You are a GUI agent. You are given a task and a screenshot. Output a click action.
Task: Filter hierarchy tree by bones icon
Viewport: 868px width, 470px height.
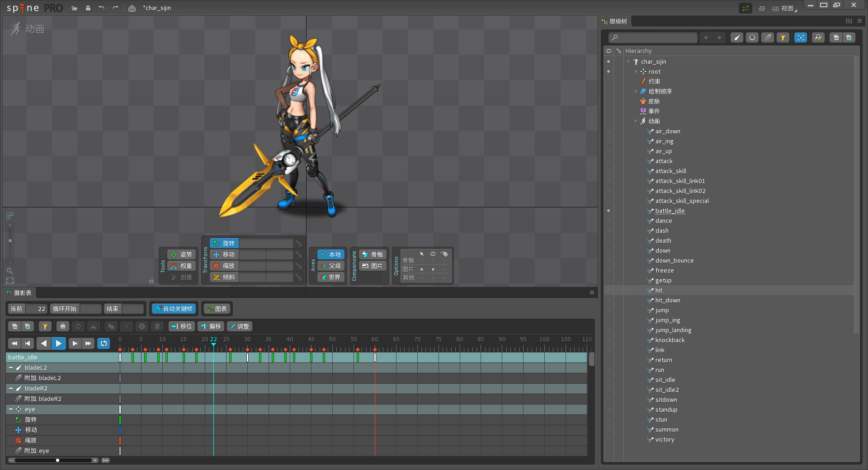[737, 38]
